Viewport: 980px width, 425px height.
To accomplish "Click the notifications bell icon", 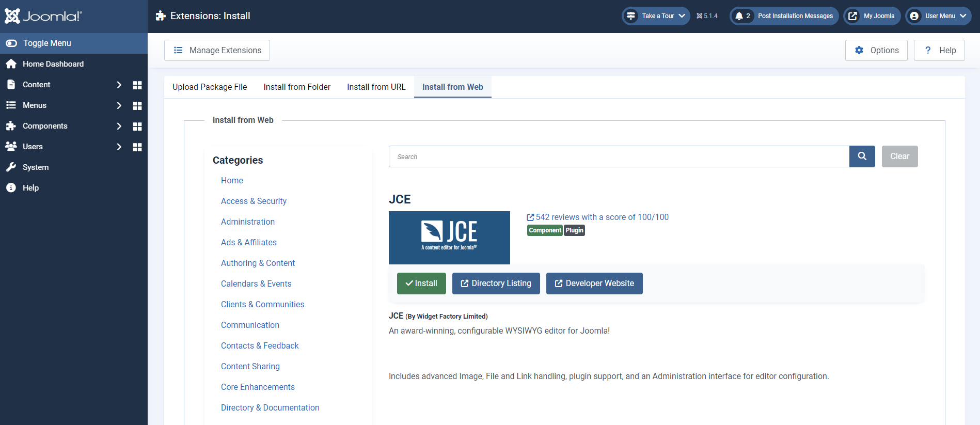I will point(739,16).
